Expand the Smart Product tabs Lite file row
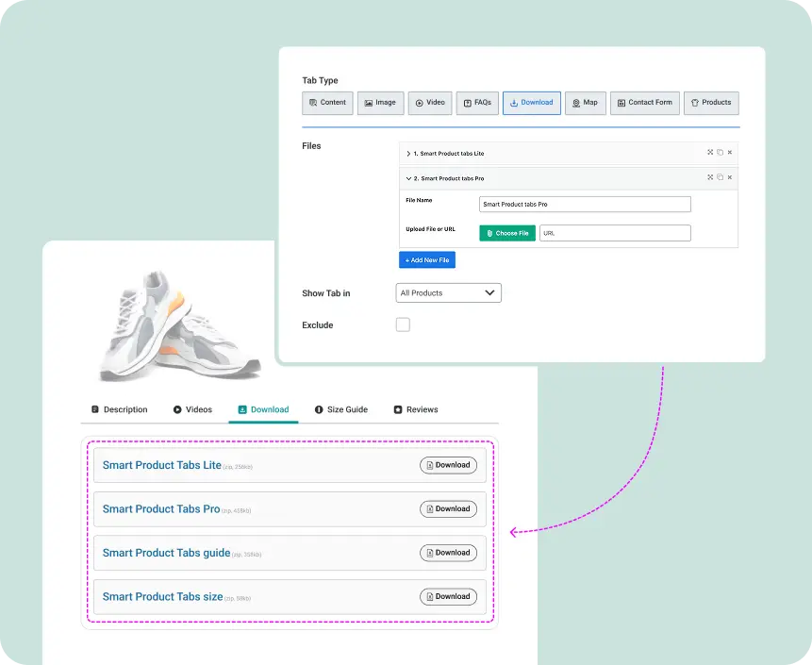The height and width of the screenshot is (665, 812). coord(408,153)
